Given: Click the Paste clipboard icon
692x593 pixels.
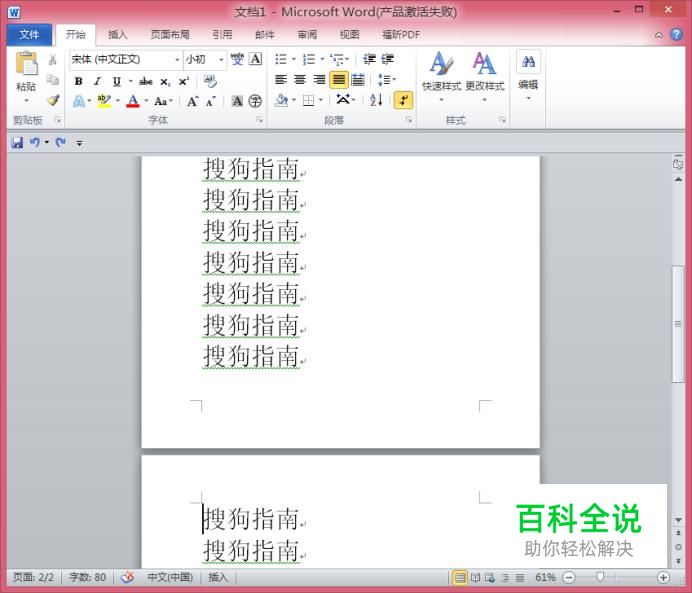Looking at the screenshot, I should coord(26,64).
